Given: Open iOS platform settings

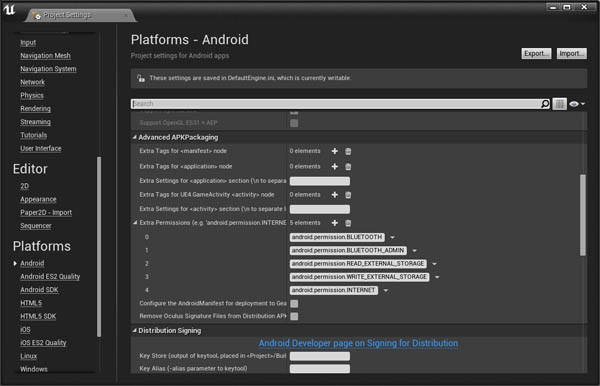Looking at the screenshot, I should 25,329.
